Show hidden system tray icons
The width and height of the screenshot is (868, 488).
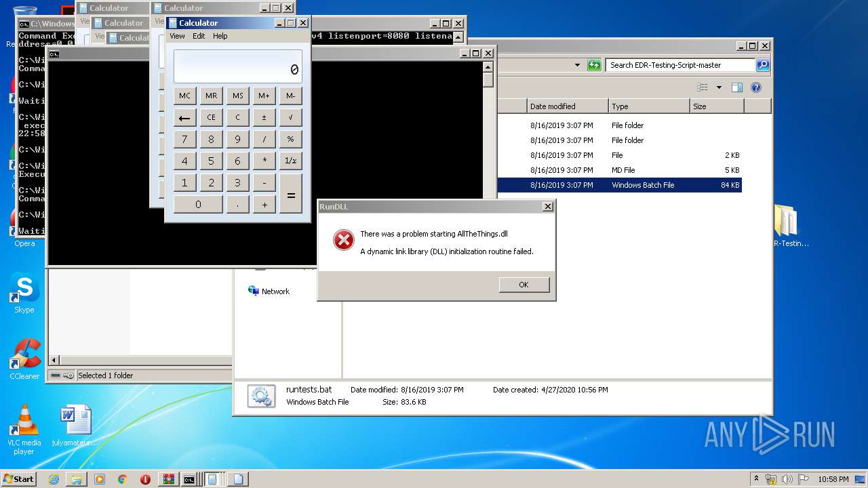point(756,479)
